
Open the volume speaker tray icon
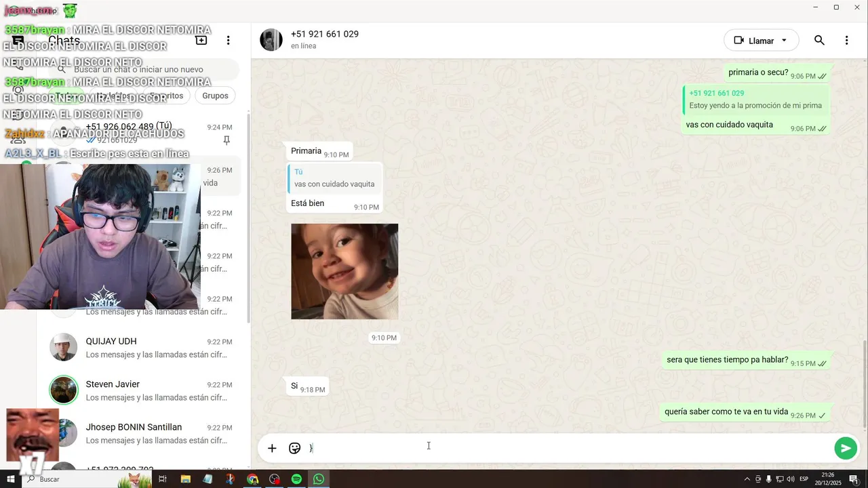click(x=791, y=479)
